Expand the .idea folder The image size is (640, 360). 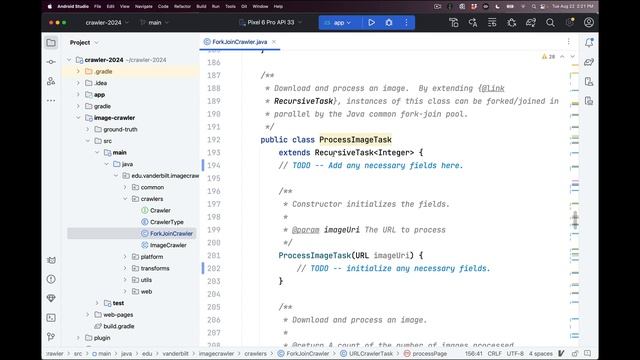click(78, 83)
